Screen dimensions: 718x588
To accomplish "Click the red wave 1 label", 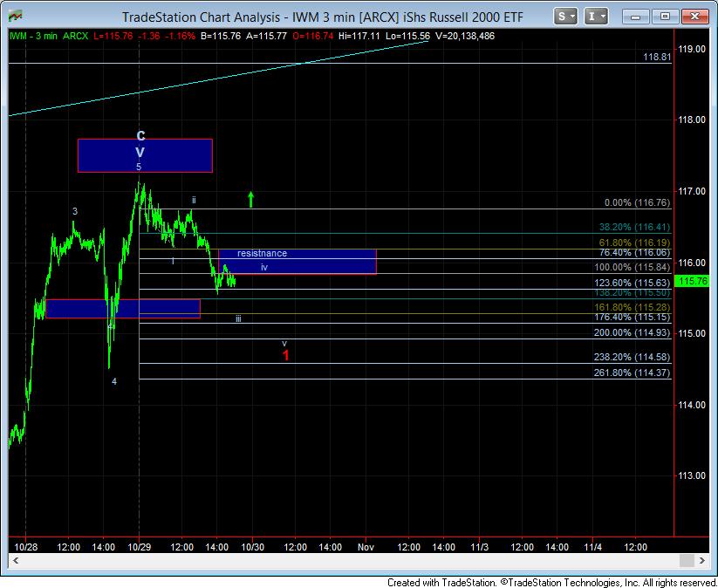I will point(286,355).
